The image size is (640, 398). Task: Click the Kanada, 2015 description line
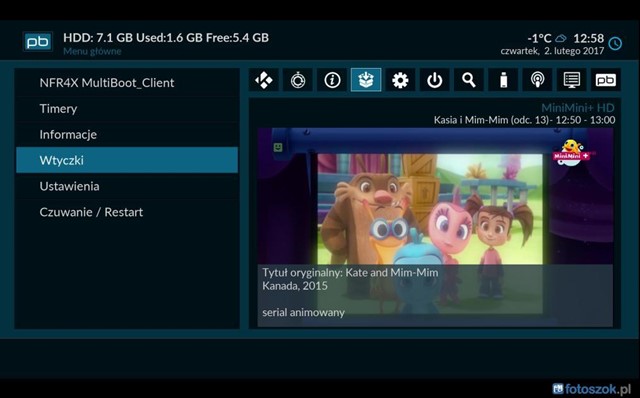[x=295, y=286]
